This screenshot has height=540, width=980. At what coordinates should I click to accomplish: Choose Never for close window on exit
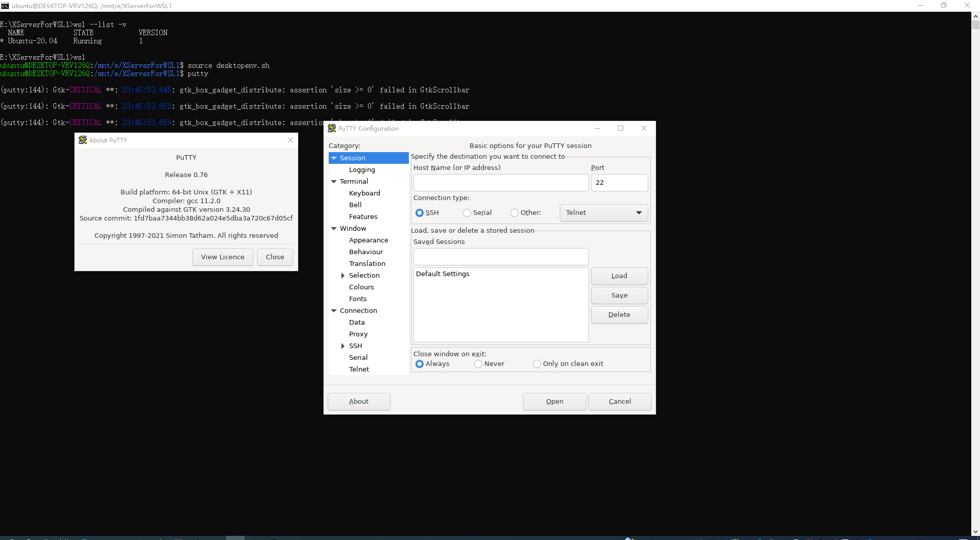click(x=478, y=364)
